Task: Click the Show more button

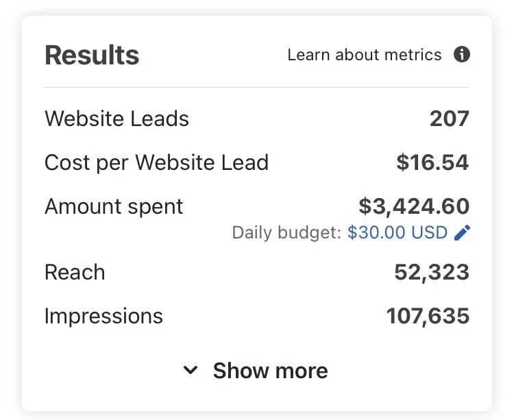Action: [x=256, y=371]
